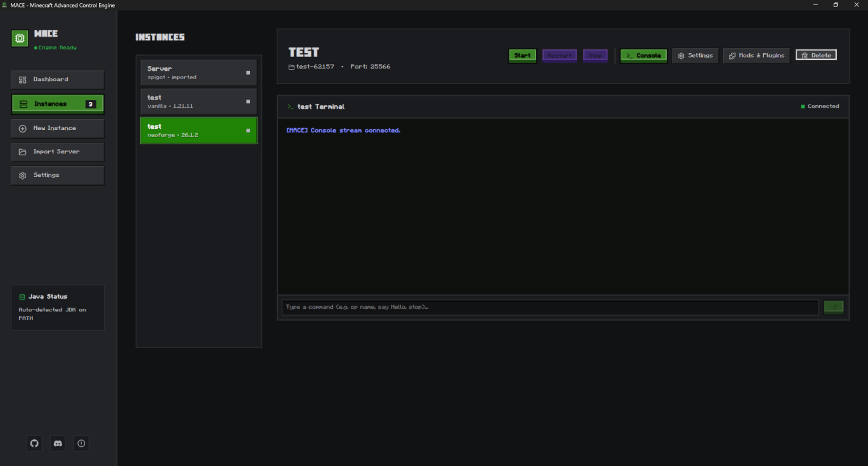Image resolution: width=868 pixels, height=466 pixels.
Task: Click the test-62157 folder name
Action: [315, 67]
